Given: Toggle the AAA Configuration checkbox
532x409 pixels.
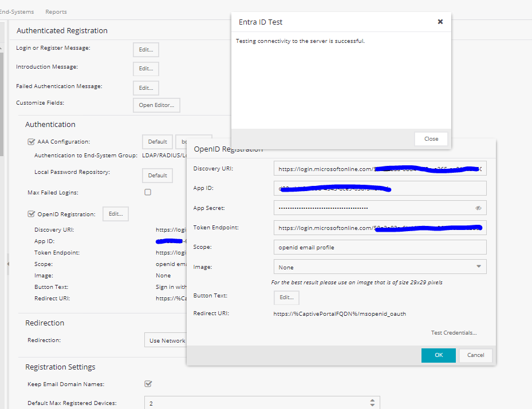Looking at the screenshot, I should [31, 142].
